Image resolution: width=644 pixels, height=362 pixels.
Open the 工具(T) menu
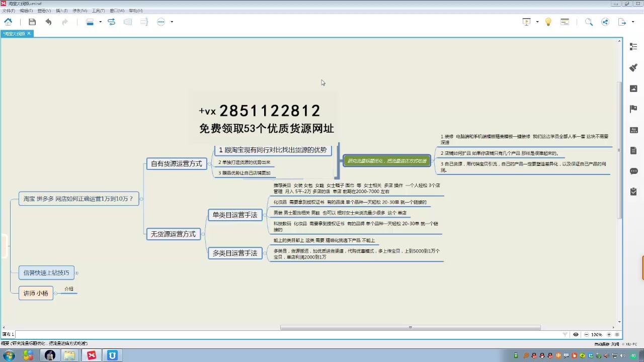click(x=98, y=11)
